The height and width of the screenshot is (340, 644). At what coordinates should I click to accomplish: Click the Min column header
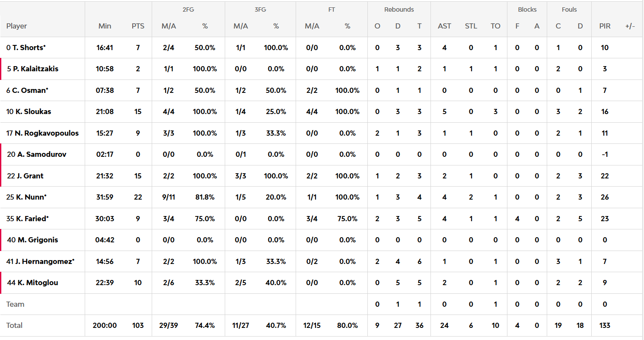[x=105, y=26]
